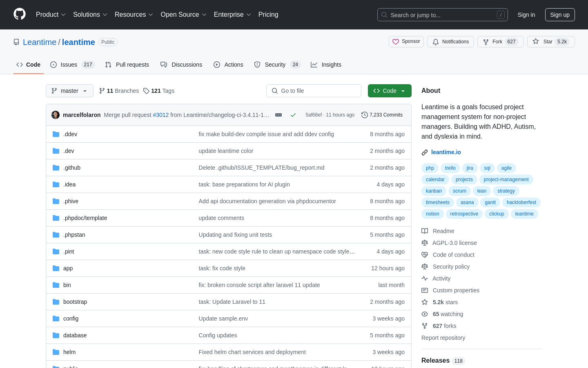
Task: Select the kanban topic tag
Action: click(434, 191)
